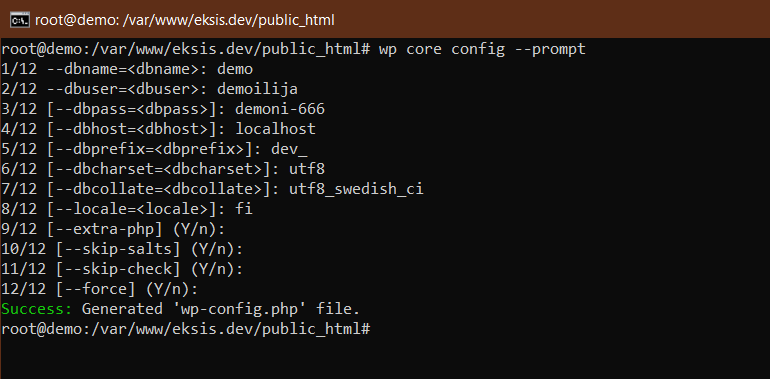The image size is (770, 379).
Task: Click the locale value 'fi'
Action: coord(244,209)
